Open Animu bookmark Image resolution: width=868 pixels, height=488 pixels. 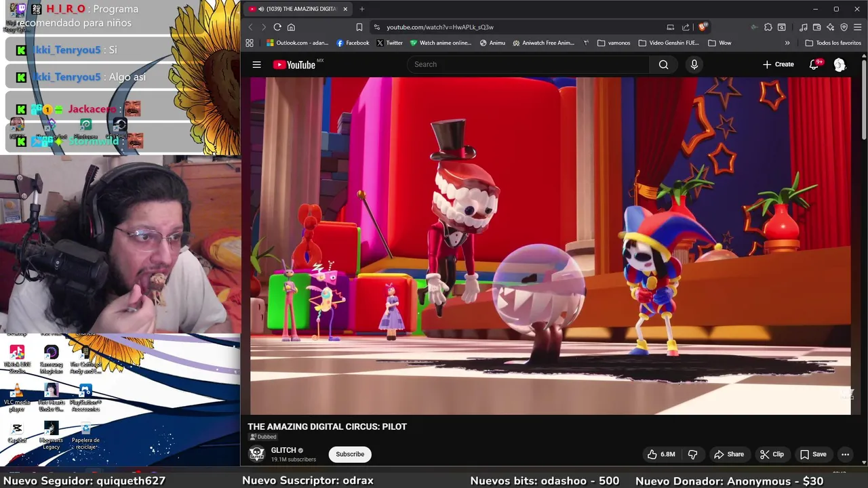click(492, 43)
